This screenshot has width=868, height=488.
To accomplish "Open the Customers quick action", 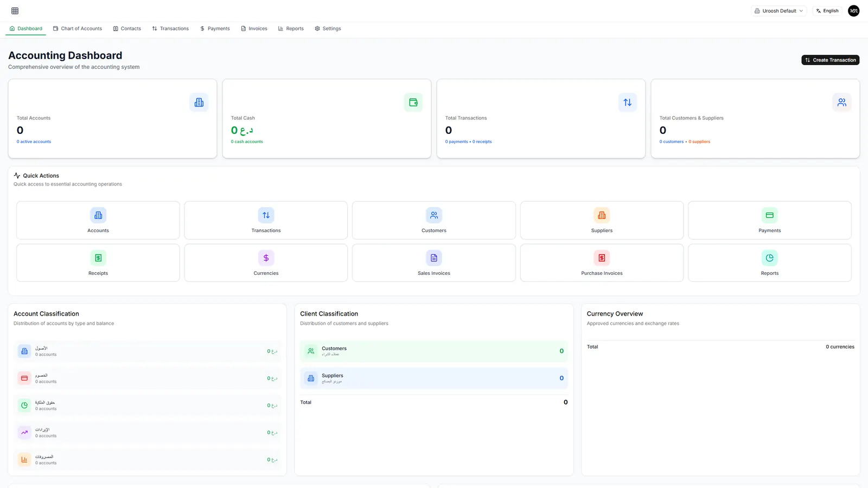I will 434,220.
